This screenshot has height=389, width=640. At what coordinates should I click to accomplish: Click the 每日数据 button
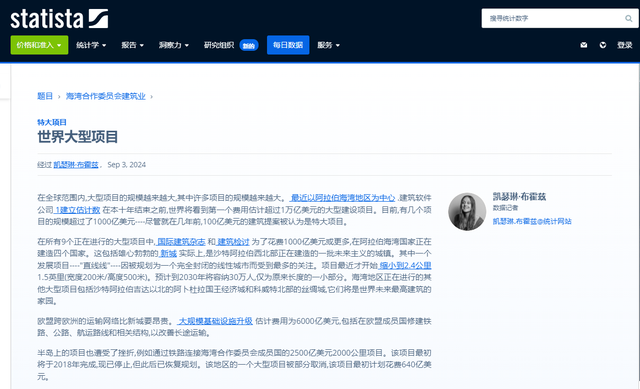tap(288, 45)
